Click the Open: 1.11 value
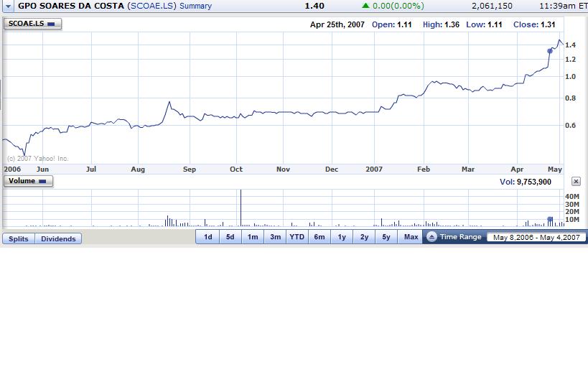Screen dimensions: 588x367 tap(392, 24)
